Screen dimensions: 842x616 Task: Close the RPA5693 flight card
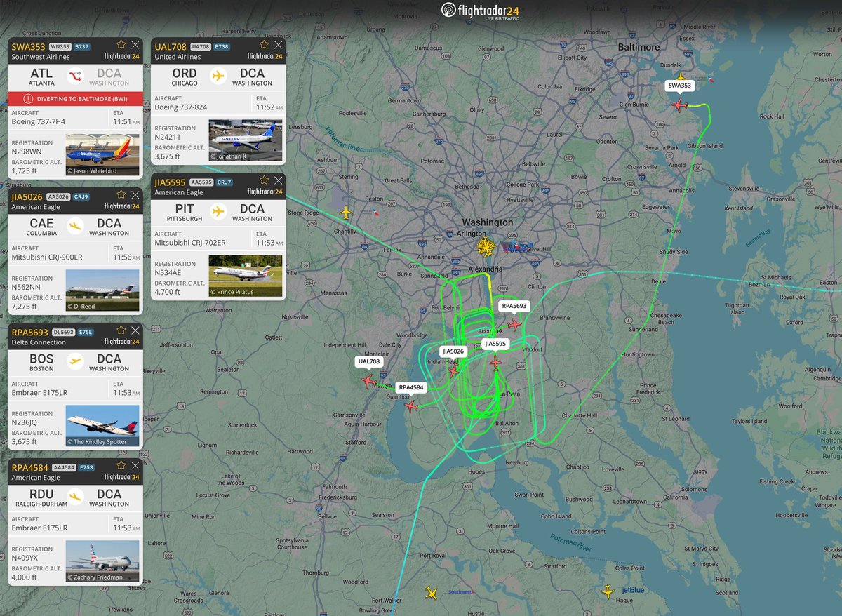tap(135, 330)
